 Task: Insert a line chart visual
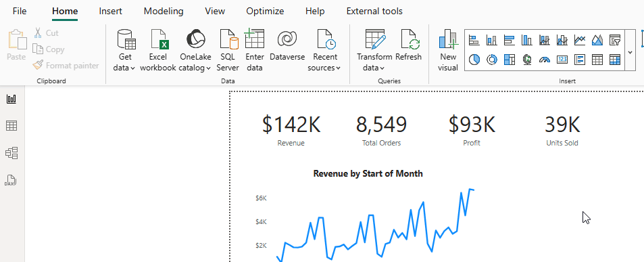tap(580, 40)
